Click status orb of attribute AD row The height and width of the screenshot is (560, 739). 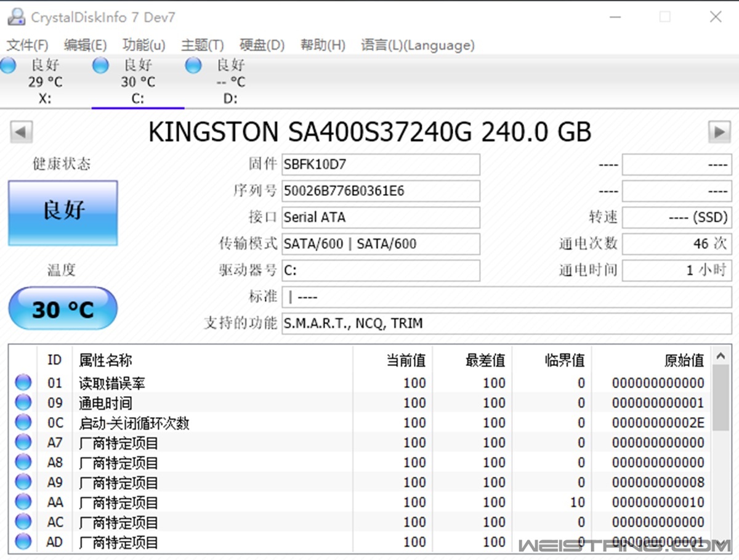tap(23, 542)
